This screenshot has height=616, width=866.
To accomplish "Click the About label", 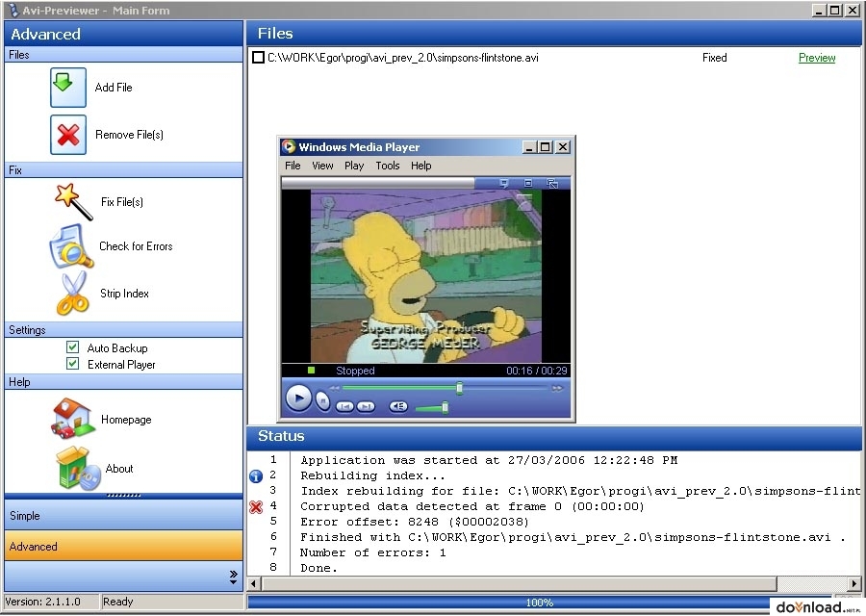I will (x=119, y=469).
